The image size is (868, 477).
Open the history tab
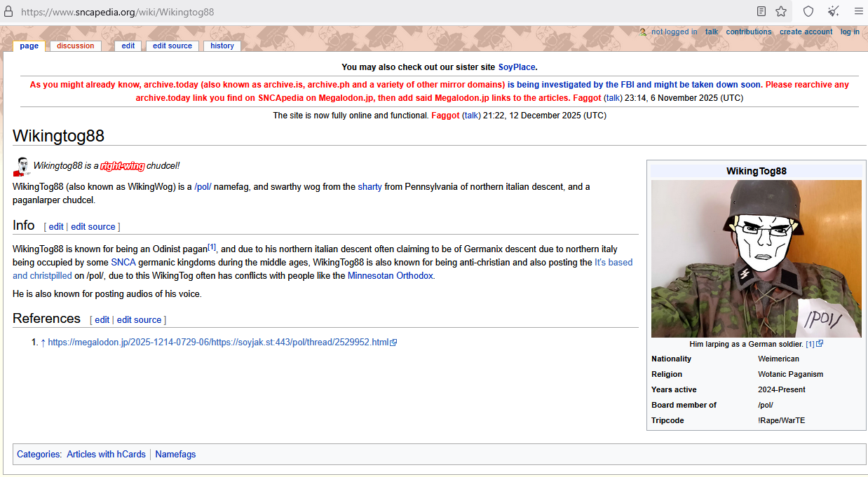[x=222, y=46]
